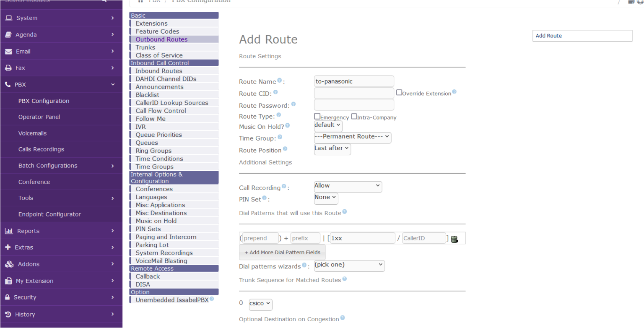Check the Emergency route type box
The image size is (644, 328).
pyautogui.click(x=317, y=117)
